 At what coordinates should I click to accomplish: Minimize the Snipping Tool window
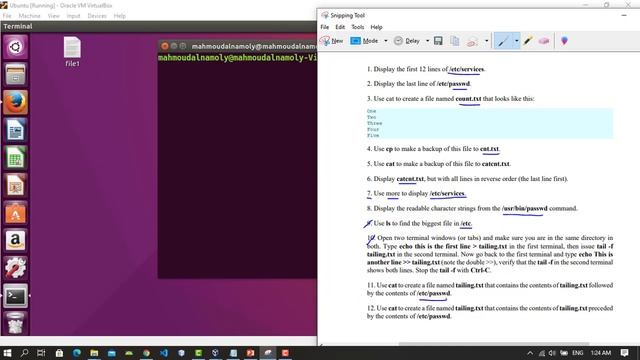624,16
